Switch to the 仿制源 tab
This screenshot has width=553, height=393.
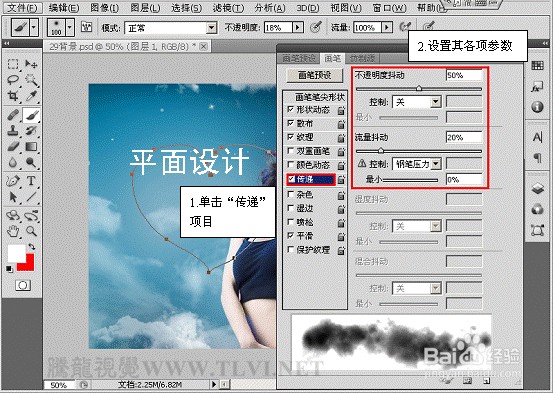pos(363,58)
